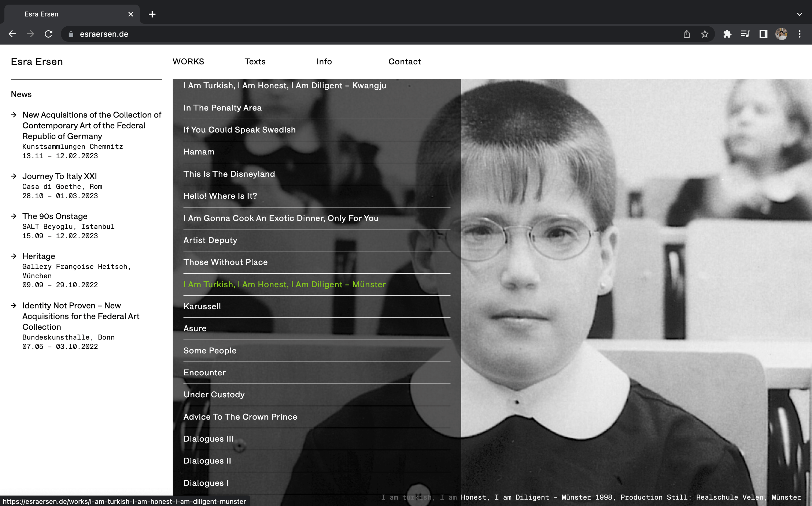Open Under Custody work
This screenshot has height=506, width=812.
point(214,395)
